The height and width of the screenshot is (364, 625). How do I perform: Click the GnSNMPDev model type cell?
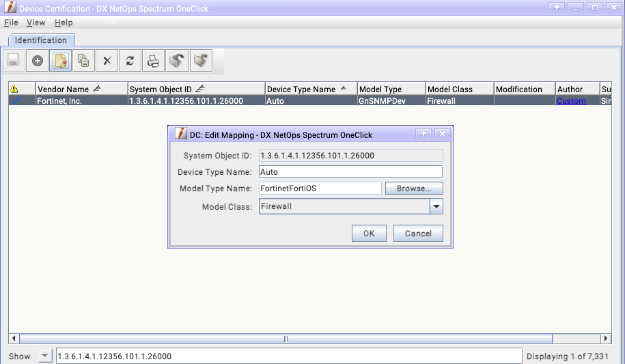[391, 101]
